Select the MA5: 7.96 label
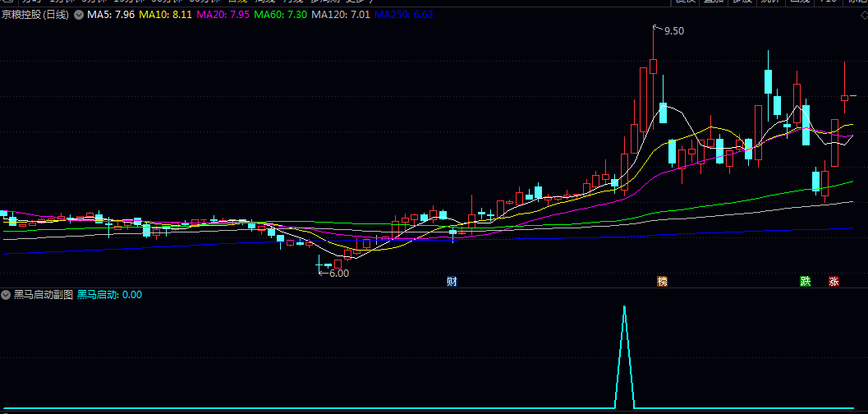The width and height of the screenshot is (868, 414). pos(111,15)
